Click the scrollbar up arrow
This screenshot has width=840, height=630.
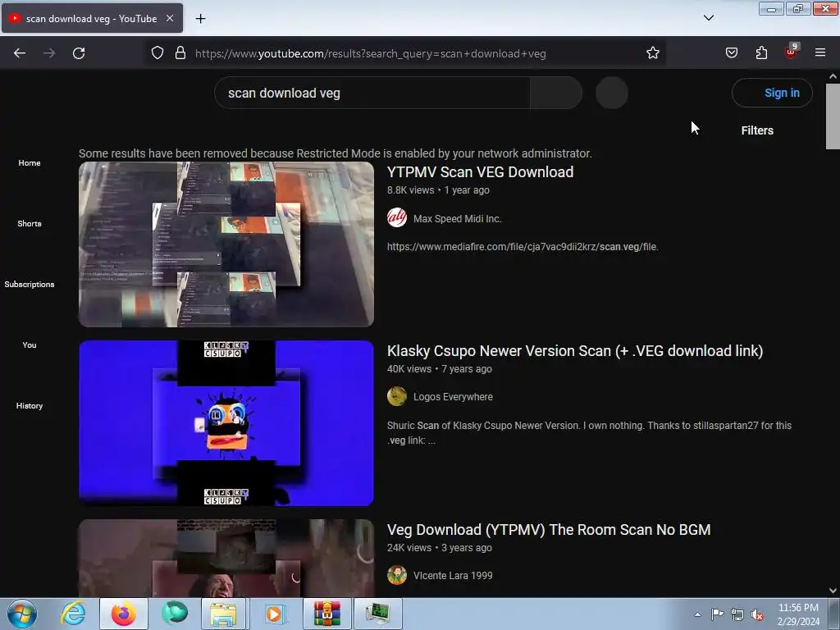coord(833,76)
